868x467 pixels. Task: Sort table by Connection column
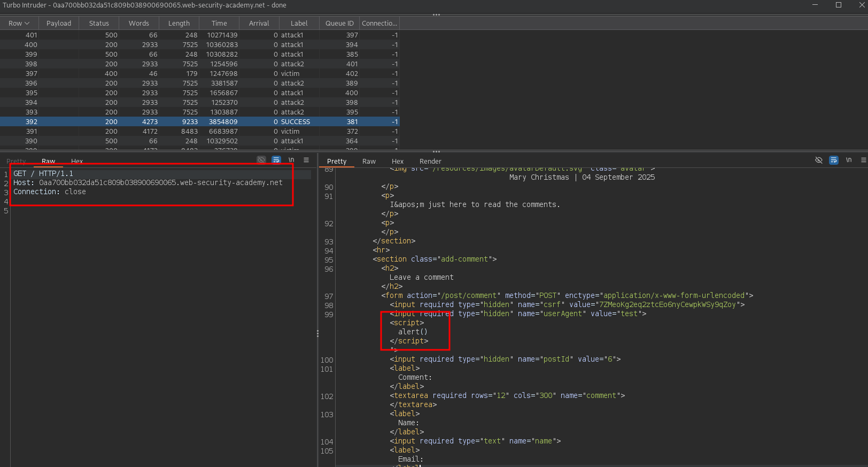pyautogui.click(x=379, y=23)
